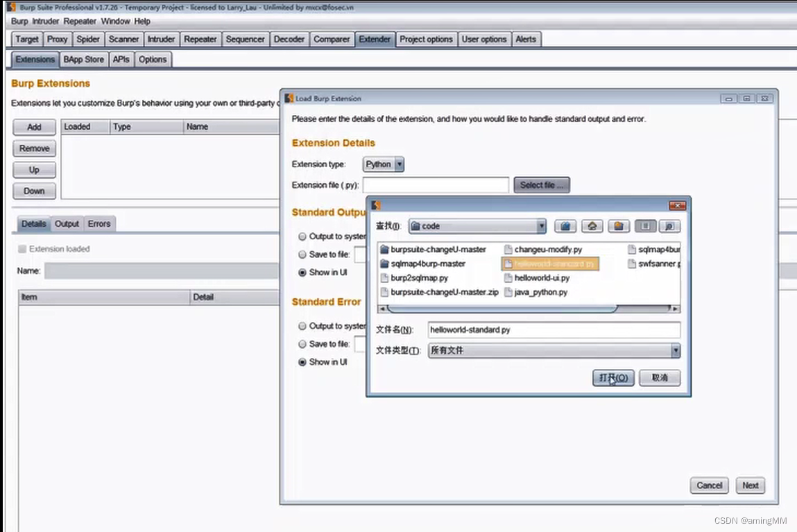Select Standard Error 'Output to system' radio
Viewport: 797px width, 532px height.
coord(302,326)
